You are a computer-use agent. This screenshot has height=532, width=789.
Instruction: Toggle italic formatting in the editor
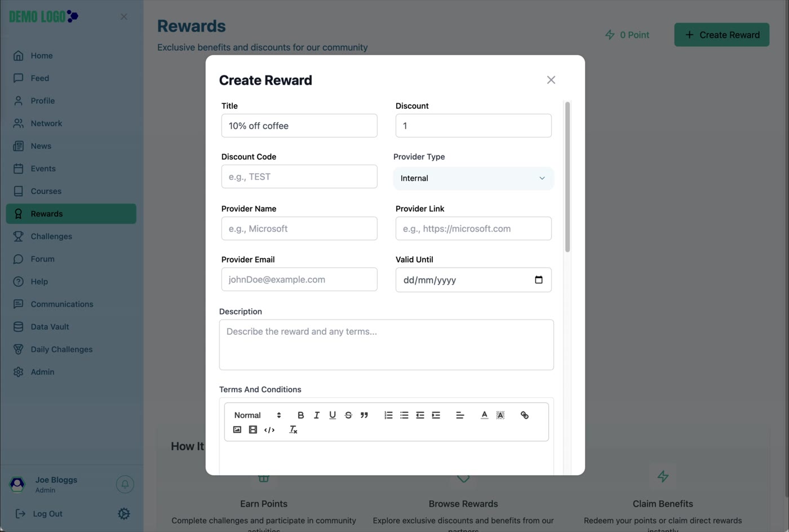coord(316,415)
